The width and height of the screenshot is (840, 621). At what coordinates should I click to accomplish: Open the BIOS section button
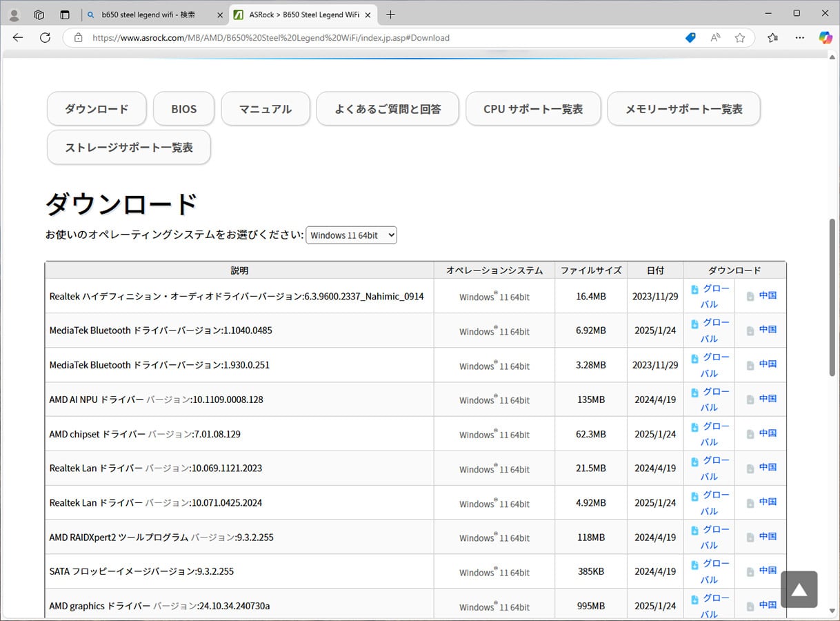coord(184,109)
